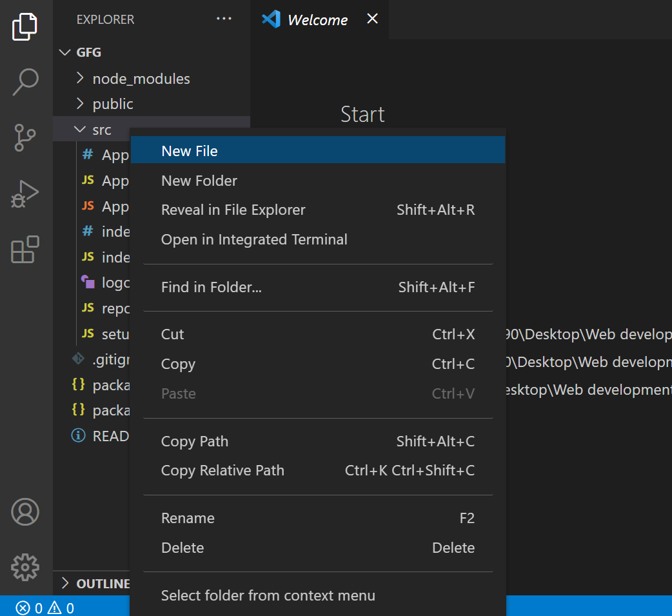Choose New Folder from context menu
672x616 pixels.
(199, 181)
